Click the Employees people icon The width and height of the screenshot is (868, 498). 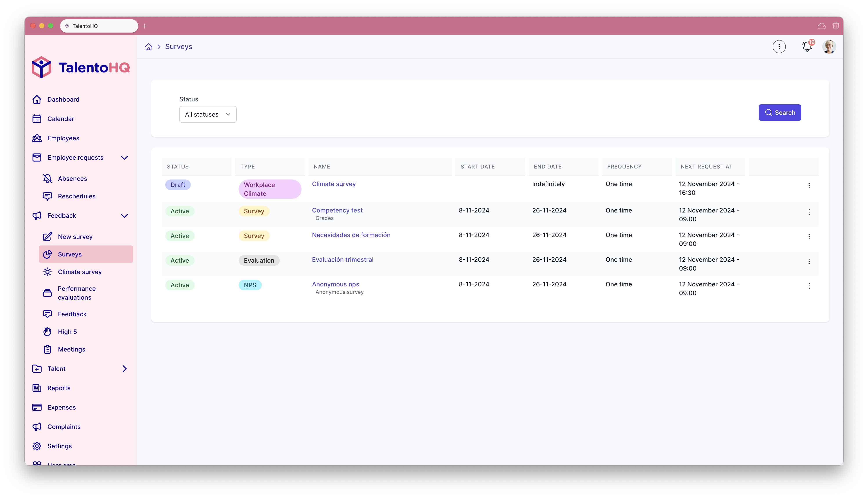37,138
